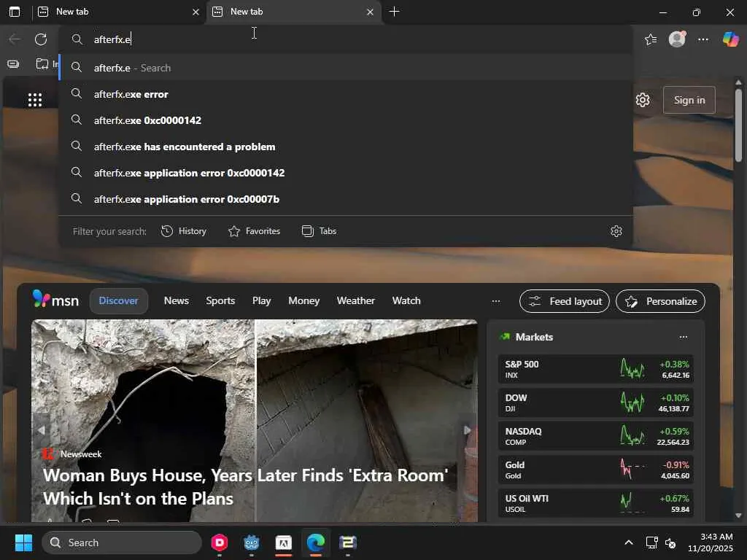Open the Windows Start menu
747x560 pixels.
(x=23, y=542)
